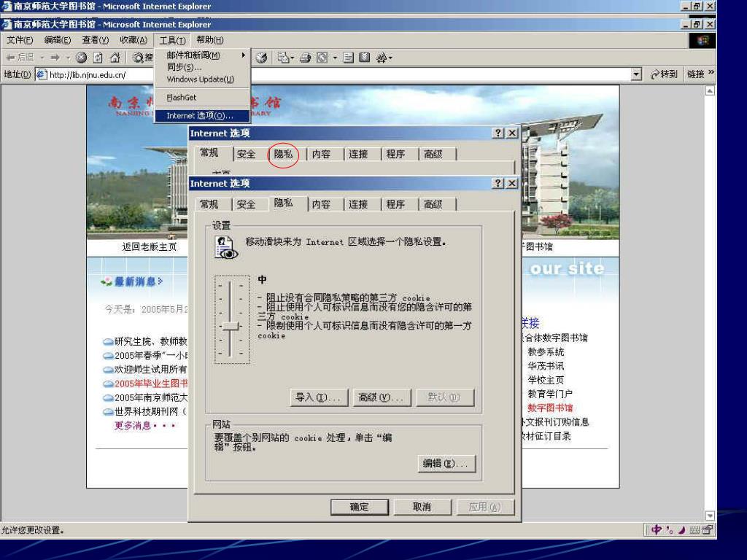Viewport: 747px width, 560px height.
Task: Click the 转到 go button
Action: pos(663,74)
